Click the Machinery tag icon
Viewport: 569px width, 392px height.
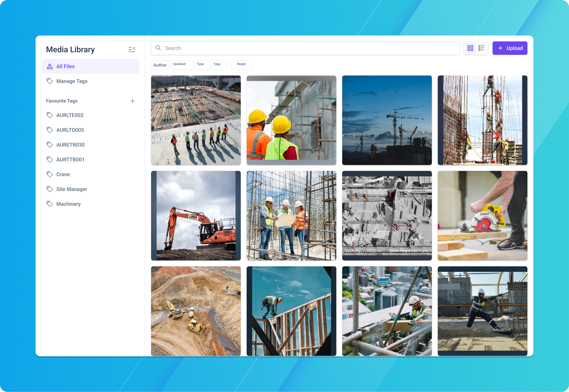click(x=50, y=204)
